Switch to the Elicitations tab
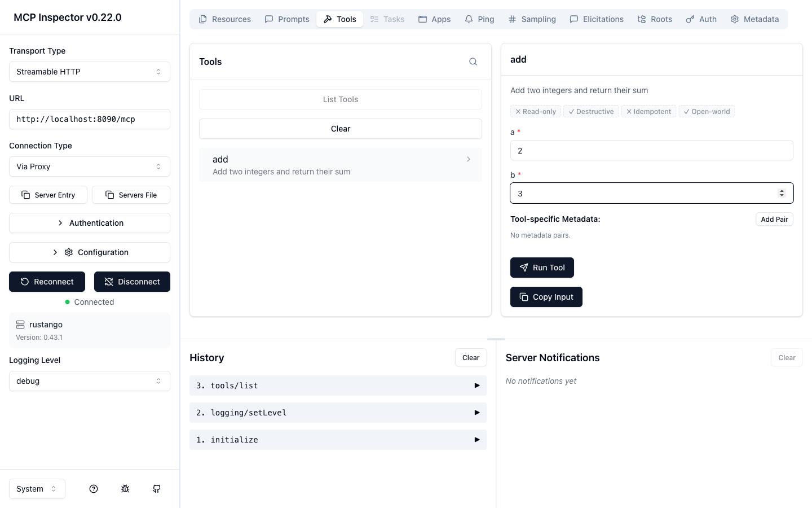The image size is (812, 508). point(597,19)
